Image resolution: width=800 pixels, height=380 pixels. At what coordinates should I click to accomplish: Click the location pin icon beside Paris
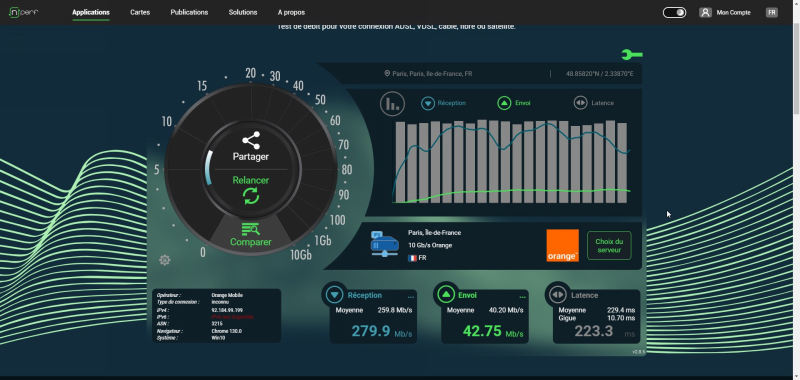[x=387, y=74]
